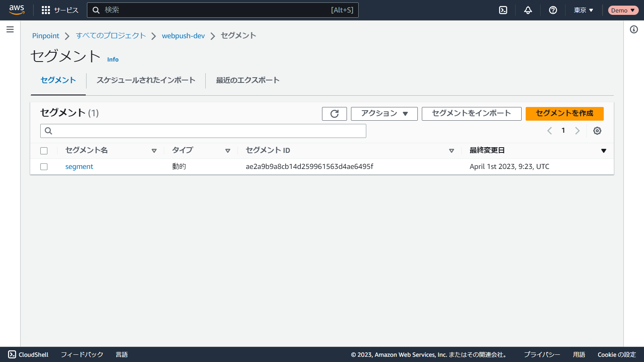The image size is (644, 362).
Task: Open the help question mark menu
Action: (x=553, y=10)
